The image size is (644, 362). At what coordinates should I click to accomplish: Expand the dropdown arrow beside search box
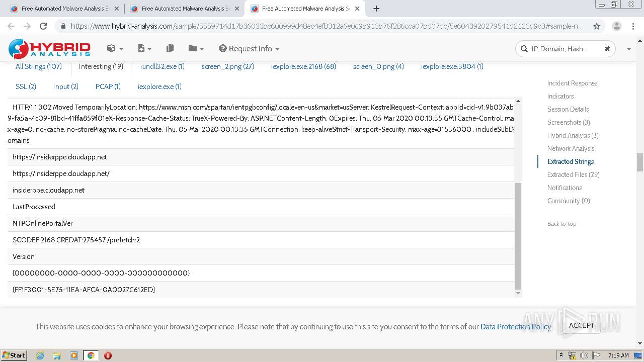(628, 49)
